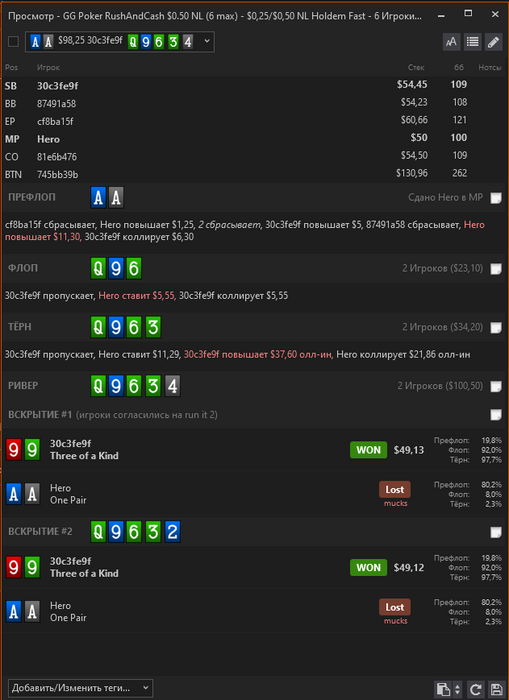Click the $130,96 stack value
The width and height of the screenshot is (509, 700).
point(412,173)
